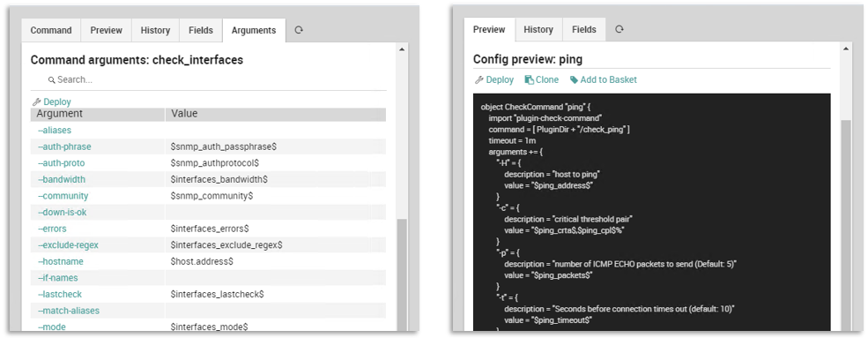This screenshot has width=868, height=338.
Task: Click the 'value = "$ping_address$"' line
Action: tap(549, 185)
